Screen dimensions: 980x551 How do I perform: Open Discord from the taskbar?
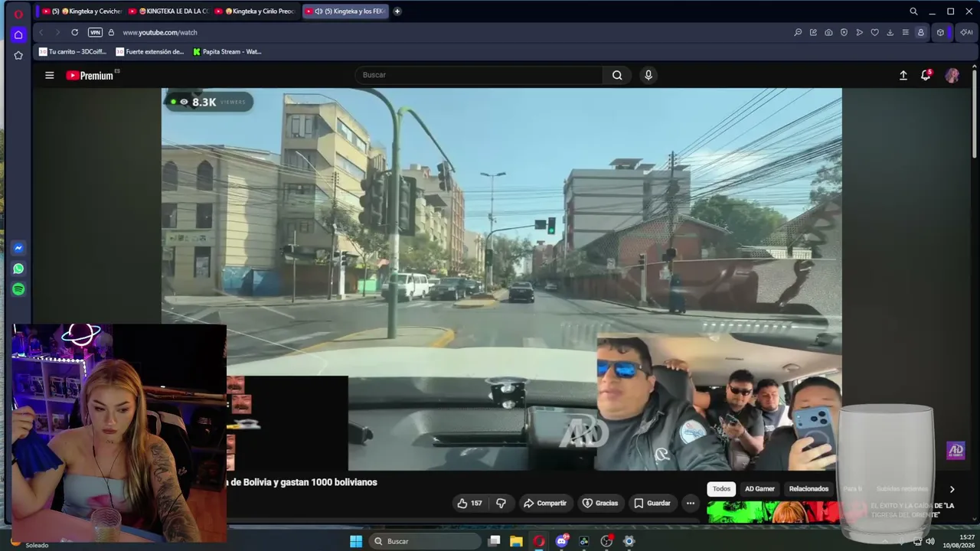pos(562,542)
